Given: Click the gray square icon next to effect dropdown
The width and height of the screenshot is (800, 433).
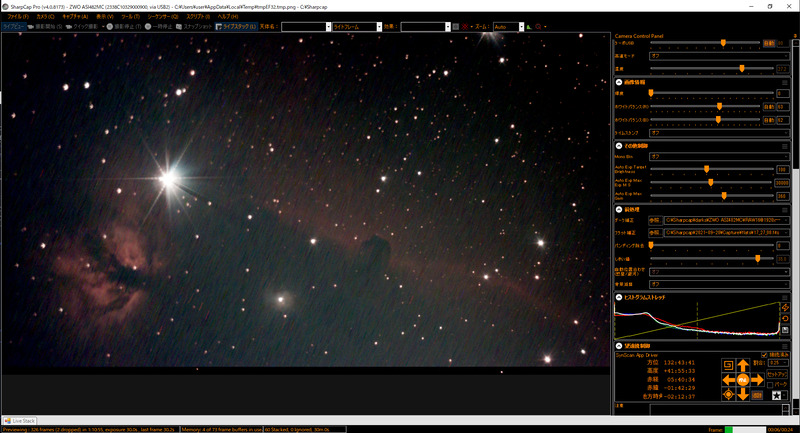Looking at the screenshot, I should [x=456, y=27].
